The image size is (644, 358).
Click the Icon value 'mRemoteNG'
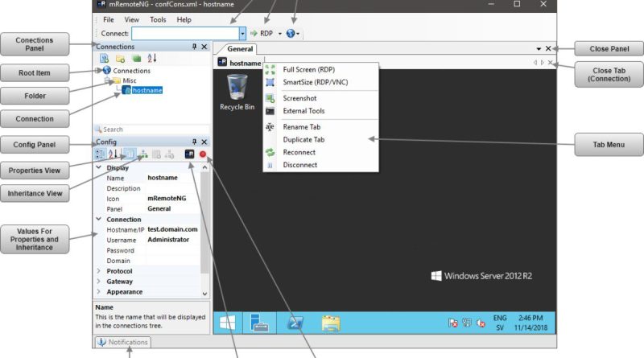[167, 198]
